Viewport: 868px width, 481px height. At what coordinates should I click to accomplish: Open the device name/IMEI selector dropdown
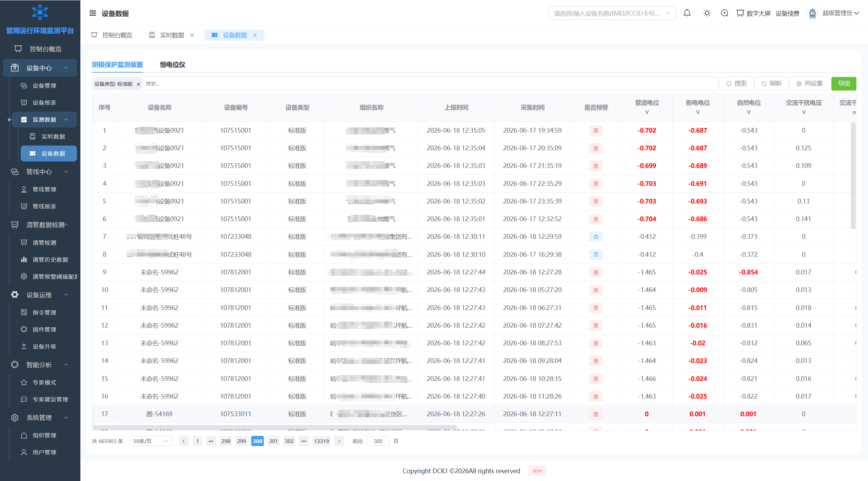[612, 13]
